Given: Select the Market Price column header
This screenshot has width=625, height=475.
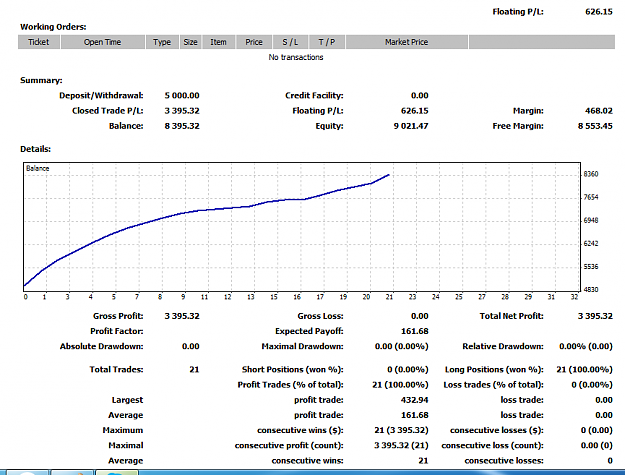Looking at the screenshot, I should tap(407, 42).
